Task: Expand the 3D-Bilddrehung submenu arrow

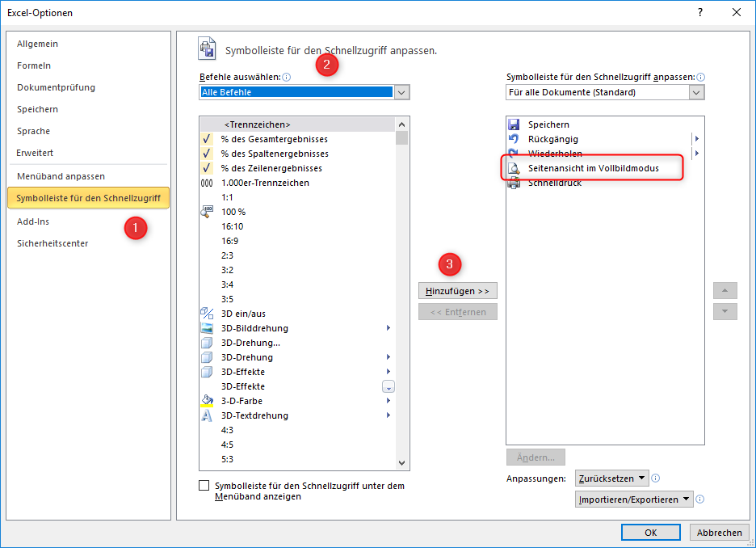Action: point(388,328)
